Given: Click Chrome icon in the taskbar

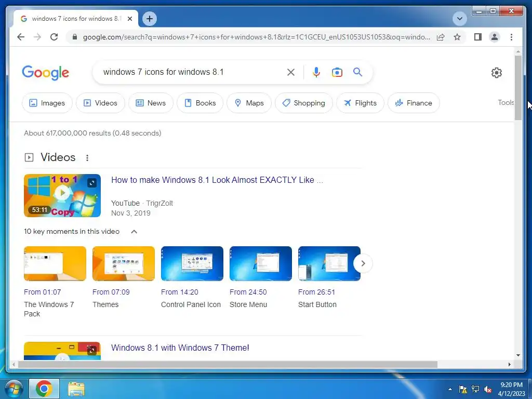Looking at the screenshot, I should (x=44, y=389).
